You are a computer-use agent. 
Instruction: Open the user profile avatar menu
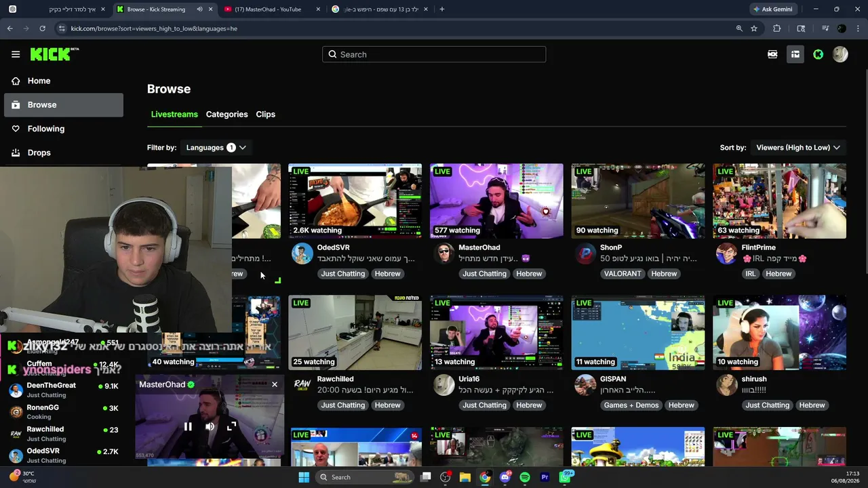click(840, 54)
